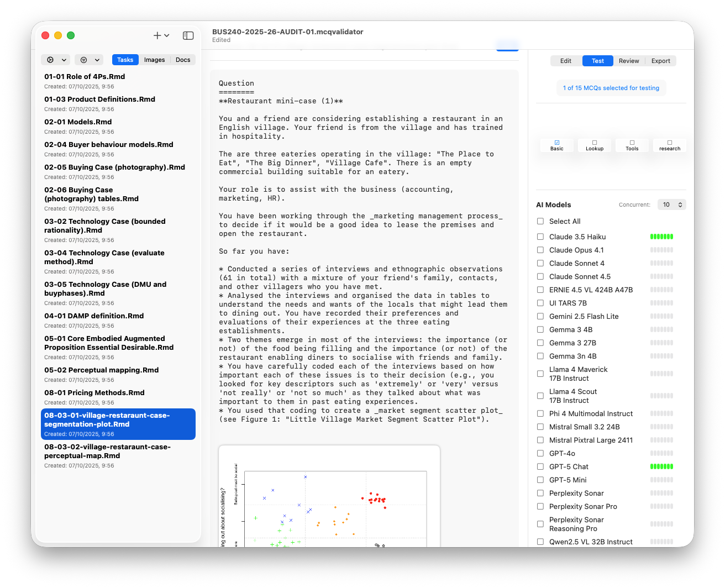The width and height of the screenshot is (725, 588).
Task: Open the sort dropdown chevron
Action: coord(64,60)
